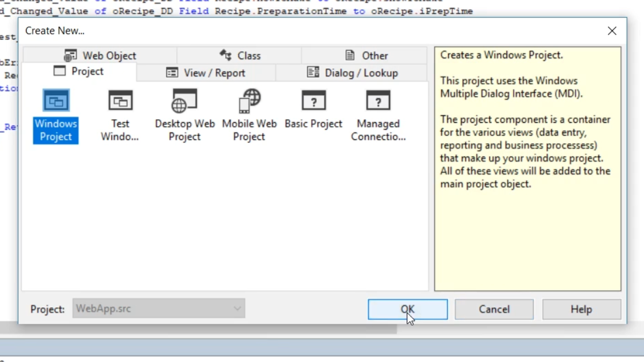Open the View / Report tab
Viewport: 644px width, 362px height.
[206, 73]
